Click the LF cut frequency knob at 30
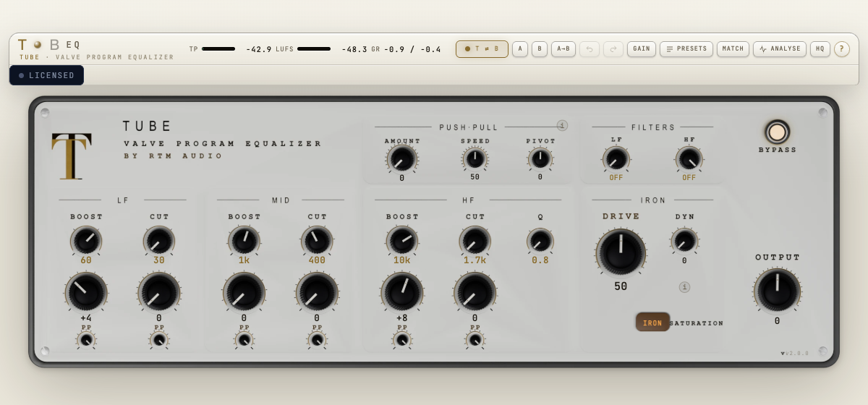Image resolution: width=868 pixels, height=405 pixels. (159, 240)
